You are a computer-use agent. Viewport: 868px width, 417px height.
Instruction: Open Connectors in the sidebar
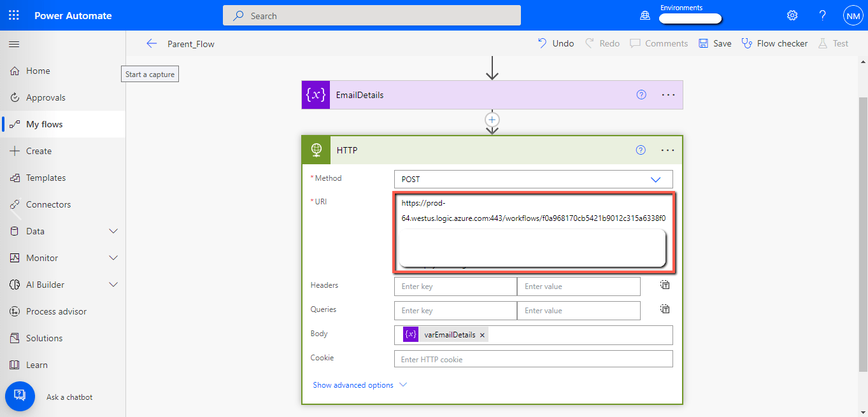pyautogui.click(x=62, y=204)
